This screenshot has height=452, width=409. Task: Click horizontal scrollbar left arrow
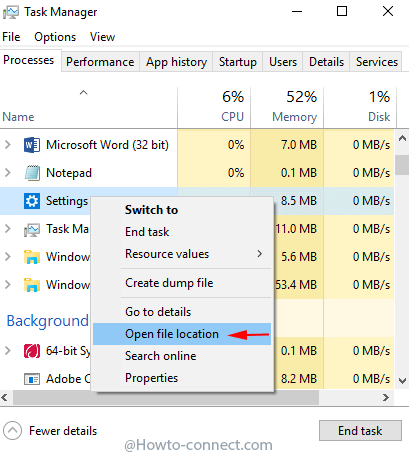5,397
